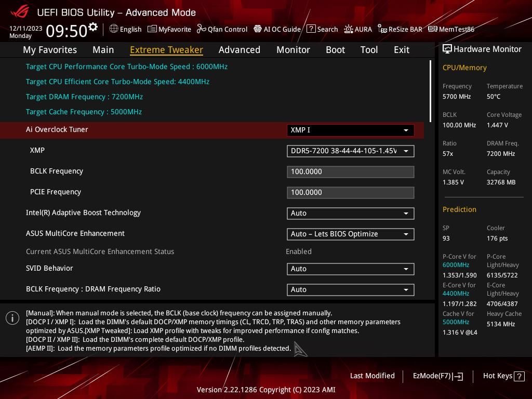Expand the Ai Overclock Tuner dropdown
The height and width of the screenshot is (399, 532).
click(350, 130)
